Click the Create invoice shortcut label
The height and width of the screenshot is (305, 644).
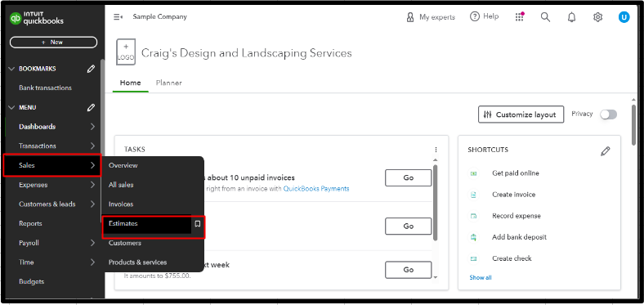(514, 195)
